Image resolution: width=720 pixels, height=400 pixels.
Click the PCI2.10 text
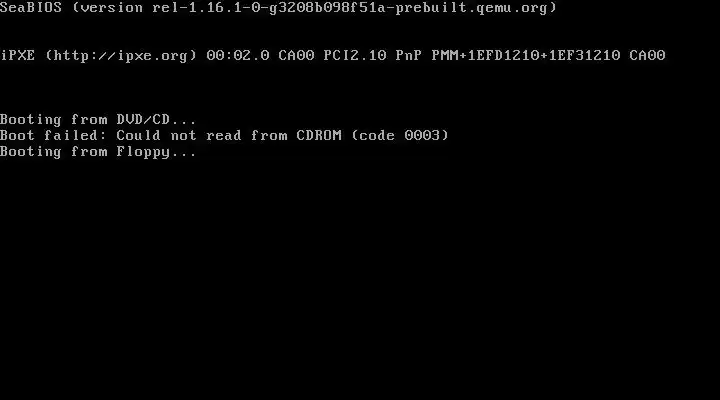click(355, 56)
